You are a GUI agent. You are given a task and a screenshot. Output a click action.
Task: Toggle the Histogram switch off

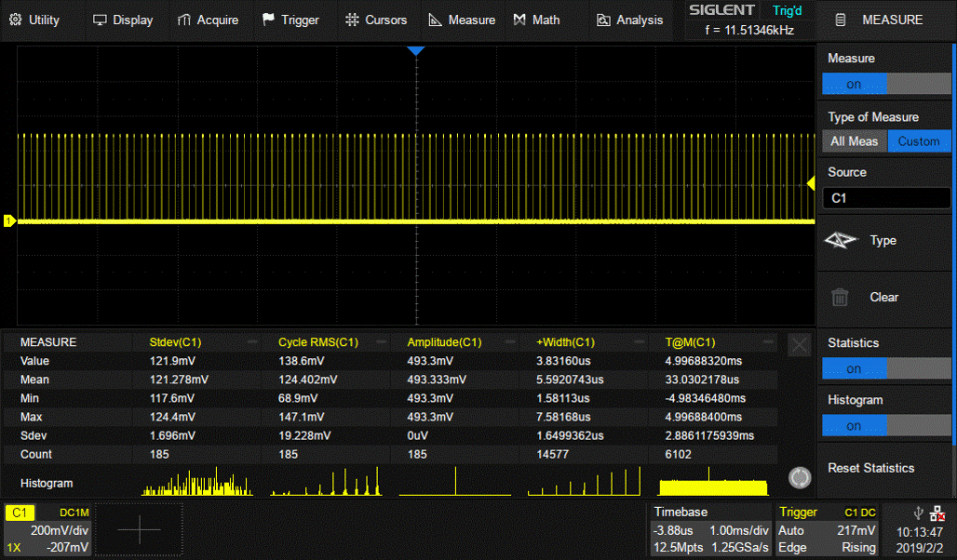(x=885, y=426)
